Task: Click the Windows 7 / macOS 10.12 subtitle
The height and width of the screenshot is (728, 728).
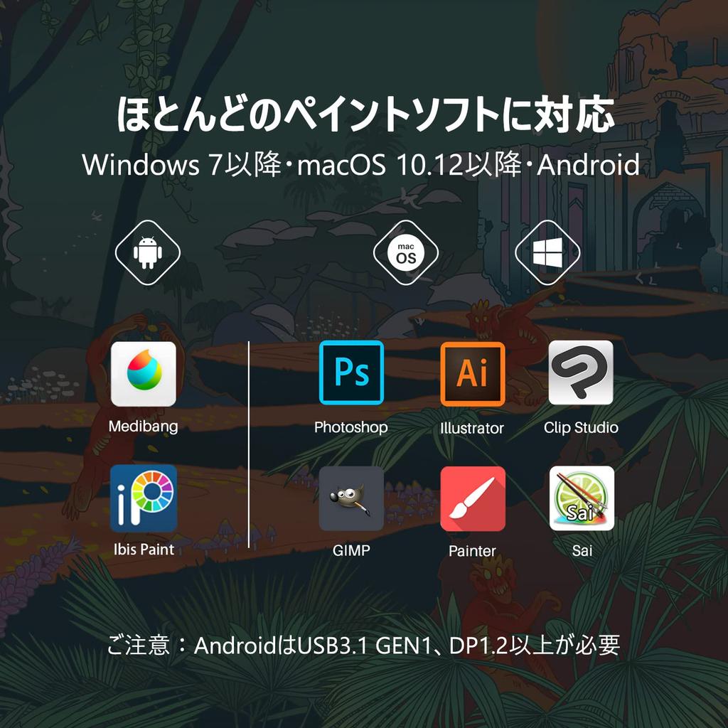Action: pos(361,165)
